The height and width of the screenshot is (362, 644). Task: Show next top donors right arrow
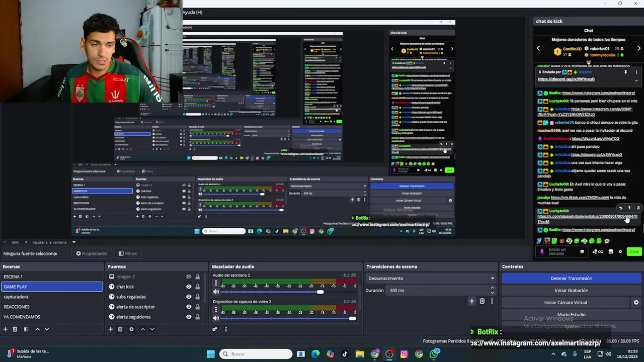tap(639, 48)
